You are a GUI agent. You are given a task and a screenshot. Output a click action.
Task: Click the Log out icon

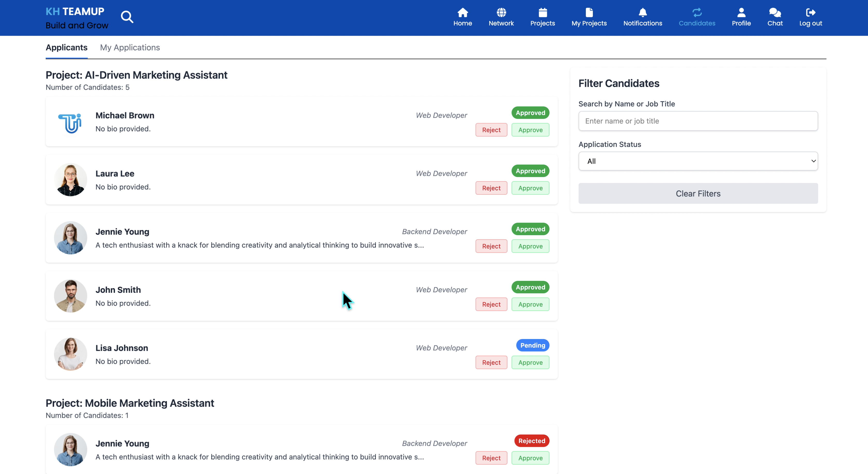point(810,13)
